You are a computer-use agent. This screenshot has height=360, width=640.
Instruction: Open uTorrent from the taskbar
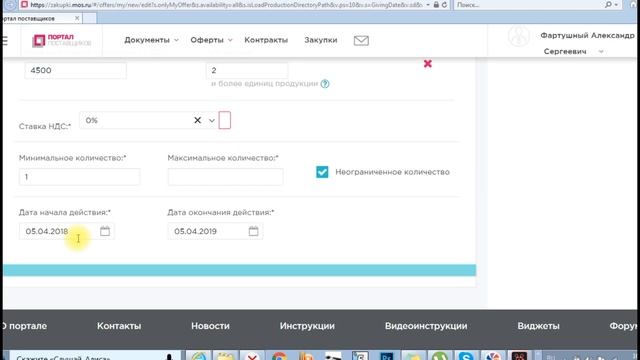(440, 356)
